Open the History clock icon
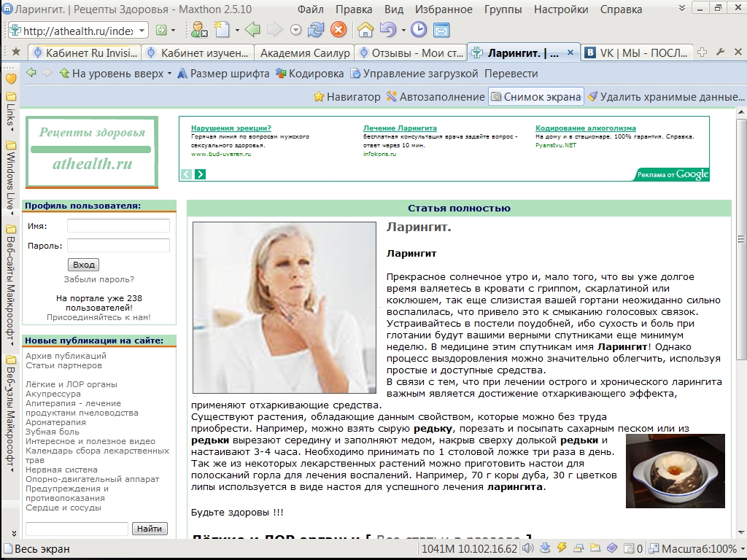 (419, 30)
